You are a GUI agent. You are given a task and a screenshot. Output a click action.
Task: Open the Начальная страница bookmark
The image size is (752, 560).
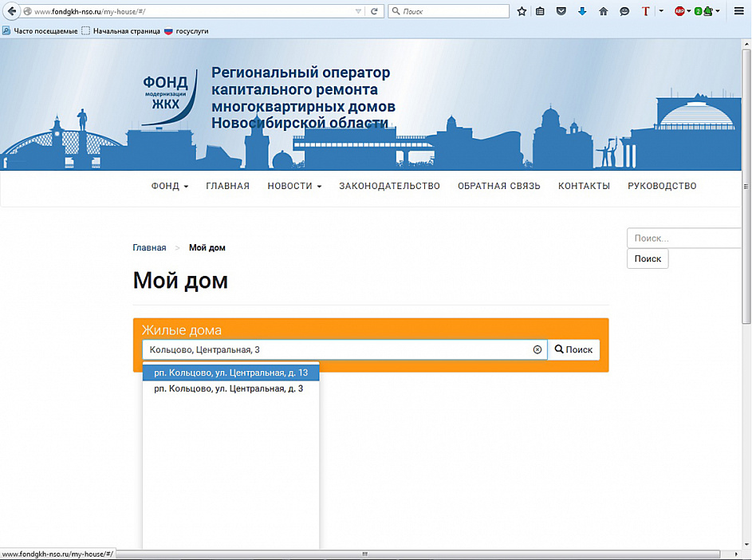tap(121, 31)
